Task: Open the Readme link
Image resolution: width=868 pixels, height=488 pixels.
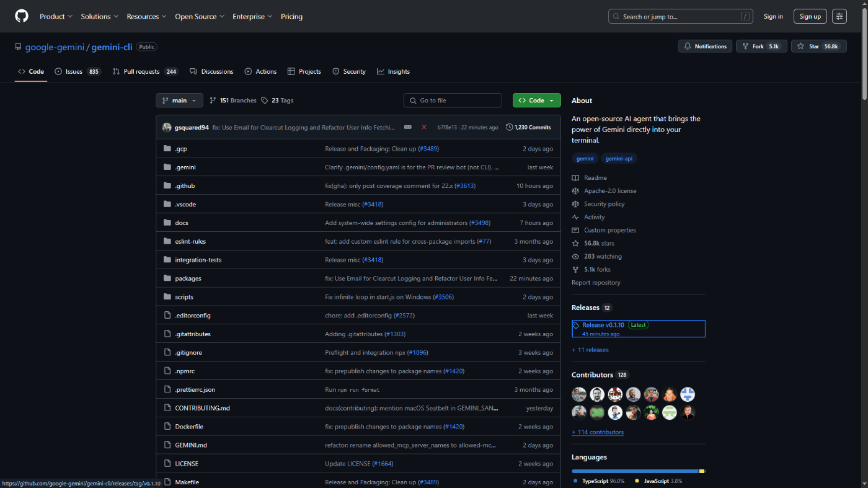Action: pyautogui.click(x=589, y=178)
